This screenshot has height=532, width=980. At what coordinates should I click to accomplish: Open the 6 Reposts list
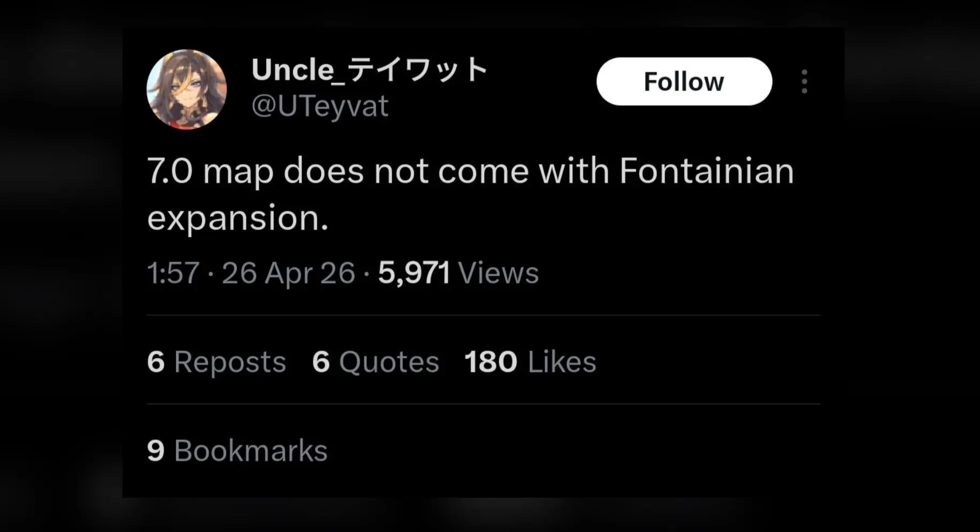click(216, 362)
